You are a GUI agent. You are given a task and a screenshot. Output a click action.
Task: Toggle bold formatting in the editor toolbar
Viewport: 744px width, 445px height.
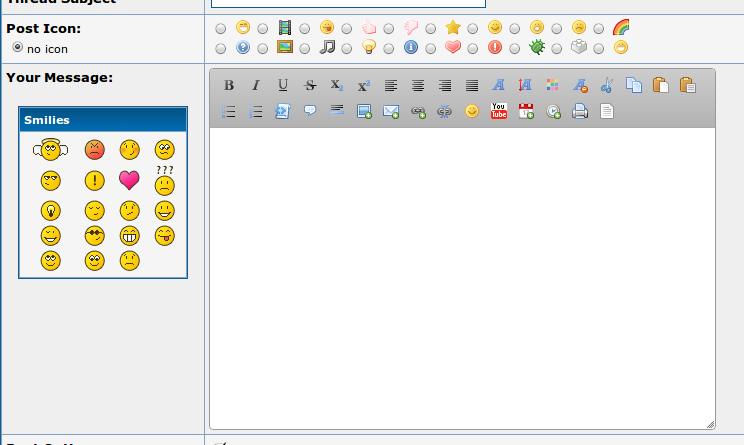[x=229, y=86]
